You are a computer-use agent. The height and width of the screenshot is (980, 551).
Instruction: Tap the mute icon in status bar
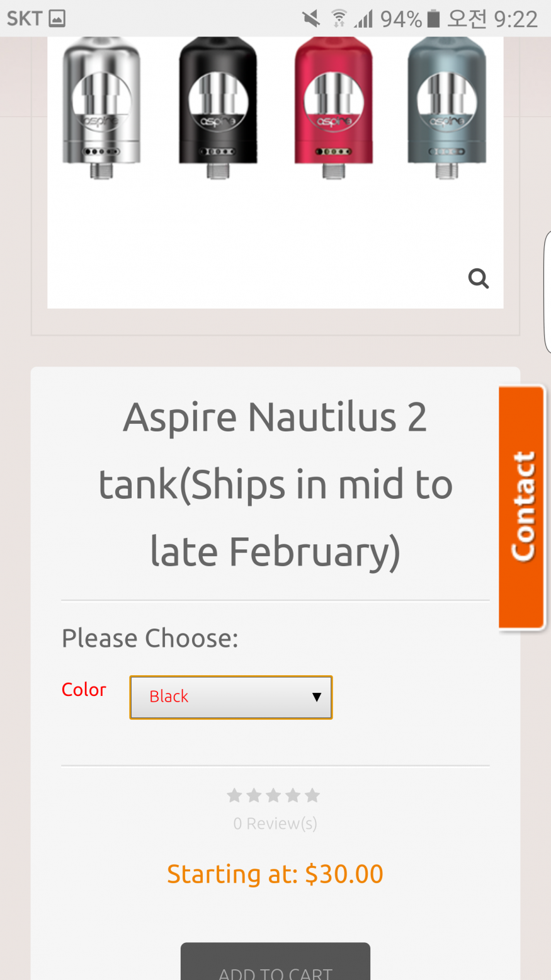click(310, 19)
